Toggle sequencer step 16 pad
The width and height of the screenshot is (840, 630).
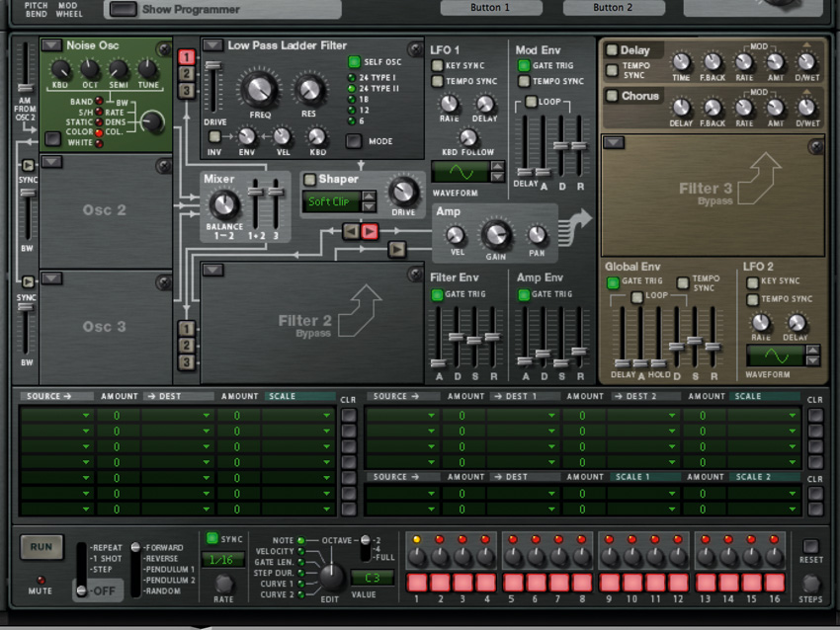[x=774, y=583]
